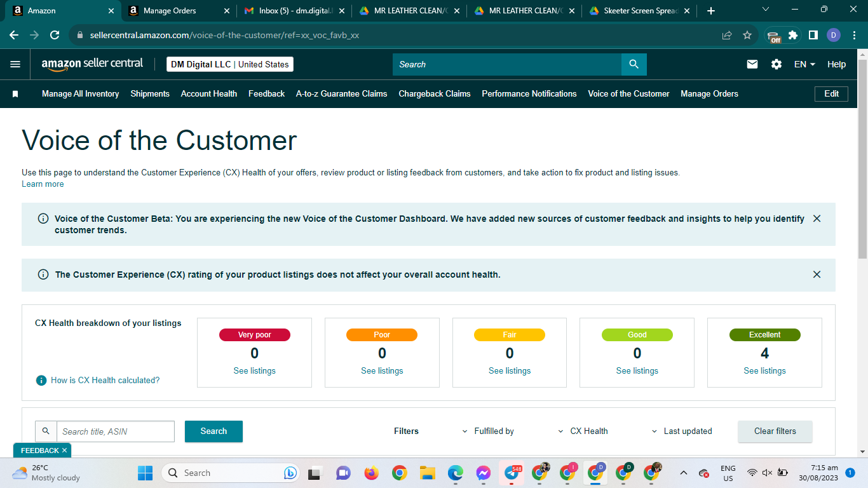This screenshot has height=488, width=868.
Task: Click the bookmark icon in favorites bar
Action: pos(15,94)
